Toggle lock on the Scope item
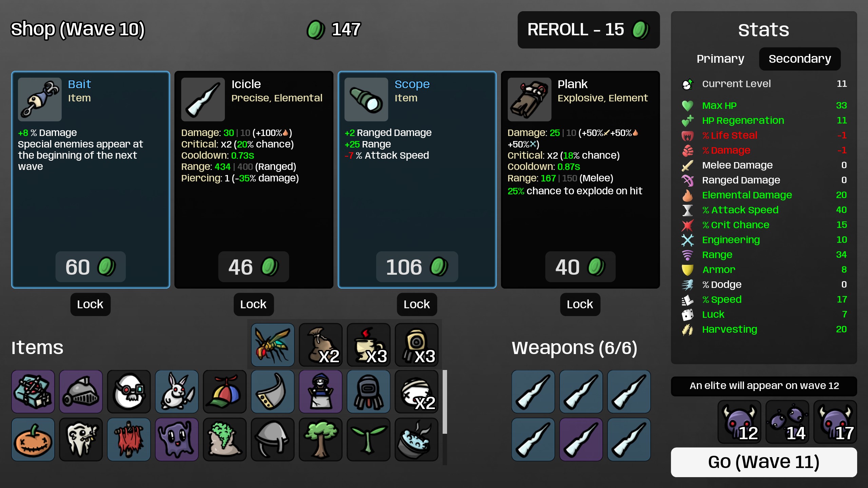The image size is (868, 488). [x=417, y=305]
